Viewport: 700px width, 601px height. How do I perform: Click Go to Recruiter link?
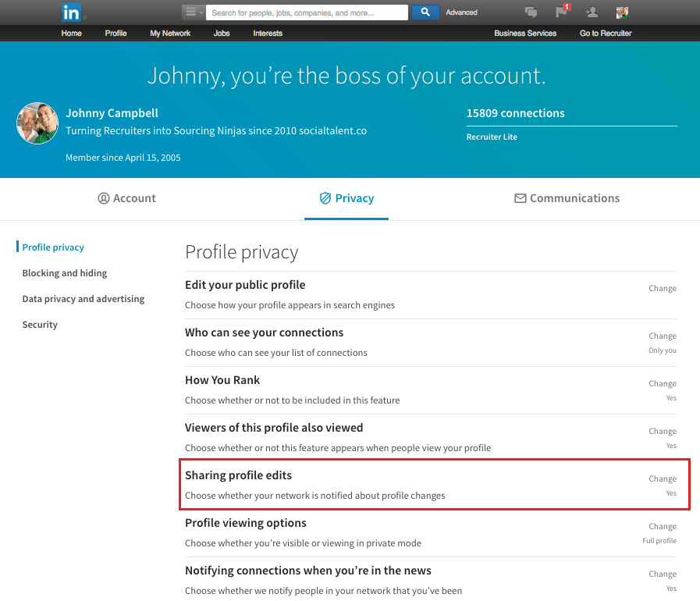pos(606,33)
